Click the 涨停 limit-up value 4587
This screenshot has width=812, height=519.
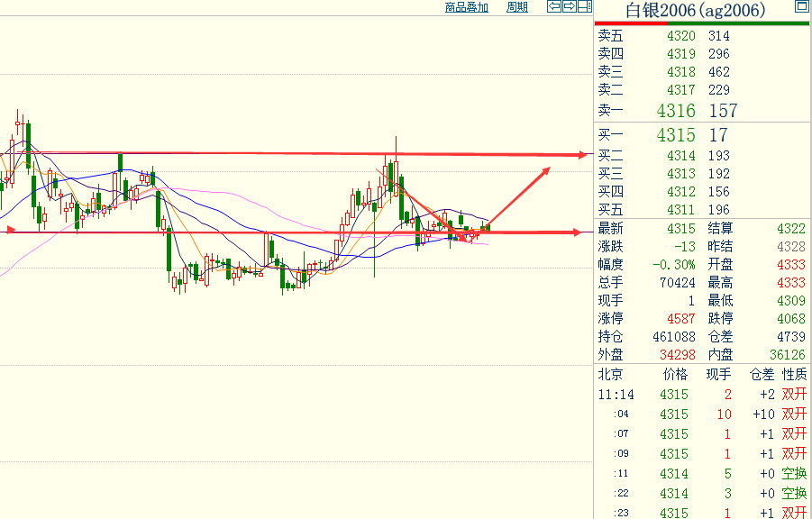point(680,319)
